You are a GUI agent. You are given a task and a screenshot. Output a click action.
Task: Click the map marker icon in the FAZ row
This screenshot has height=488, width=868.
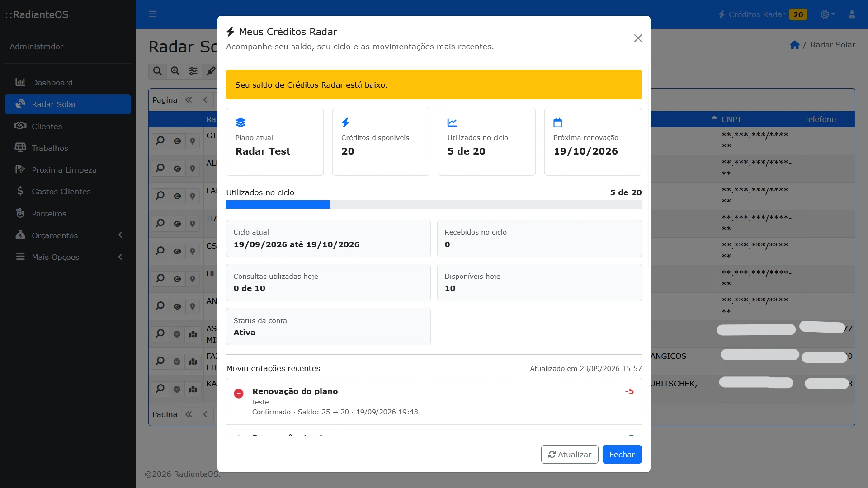pyautogui.click(x=193, y=361)
